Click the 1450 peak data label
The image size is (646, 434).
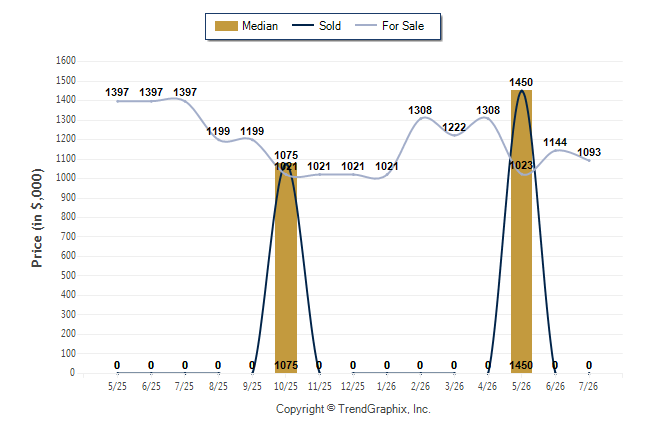[x=521, y=82]
